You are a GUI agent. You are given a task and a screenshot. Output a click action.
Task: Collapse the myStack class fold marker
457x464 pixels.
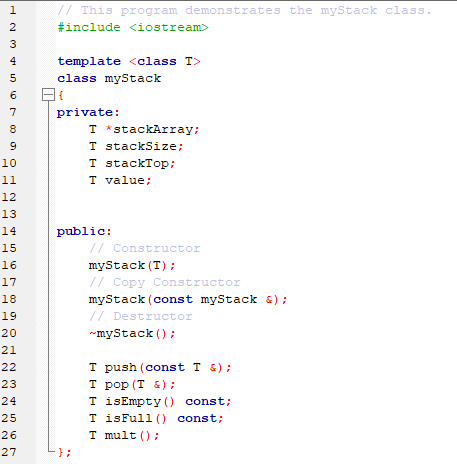pos(48,95)
